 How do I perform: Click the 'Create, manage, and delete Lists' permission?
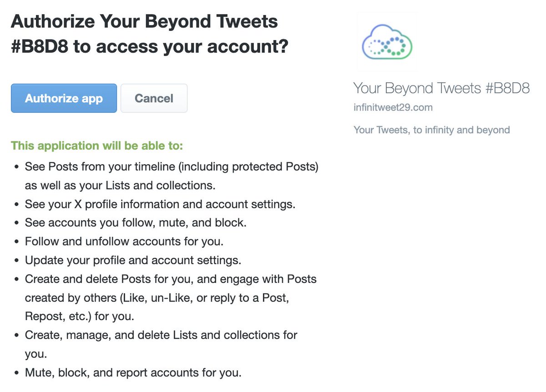(161, 344)
